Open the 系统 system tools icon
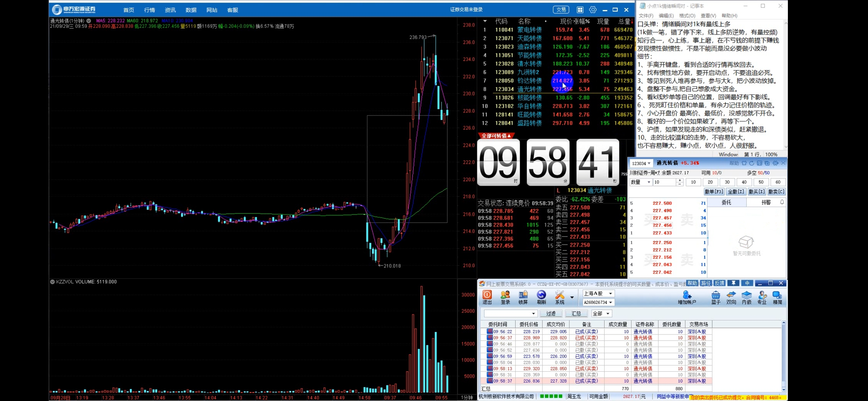Viewport: 868px width, 401px height. coord(559,297)
